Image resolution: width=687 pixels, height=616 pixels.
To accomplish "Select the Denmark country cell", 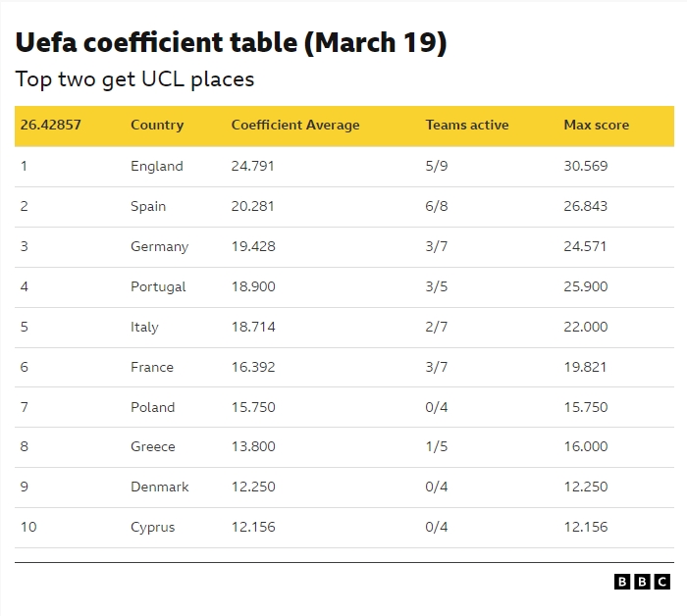I will coord(160,488).
